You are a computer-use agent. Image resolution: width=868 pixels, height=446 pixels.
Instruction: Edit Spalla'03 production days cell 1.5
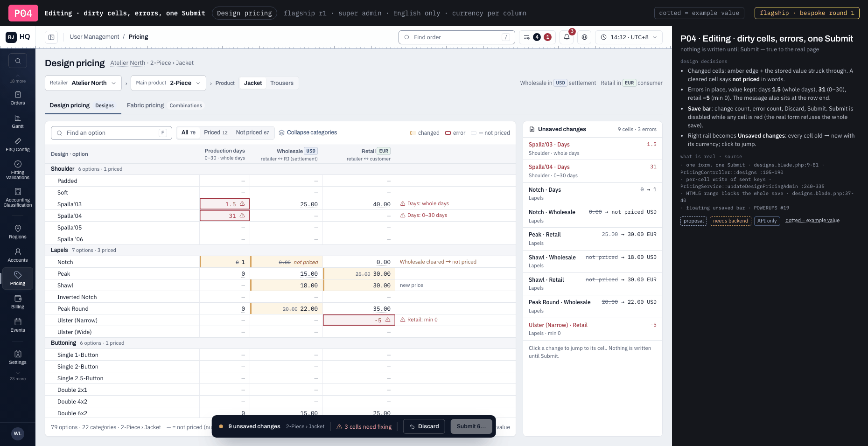pos(224,204)
